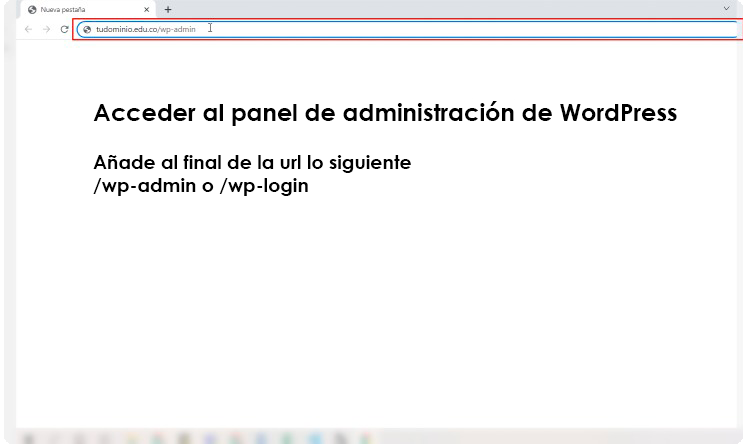Click the browser back arrow
This screenshot has width=754, height=444.
coord(28,29)
